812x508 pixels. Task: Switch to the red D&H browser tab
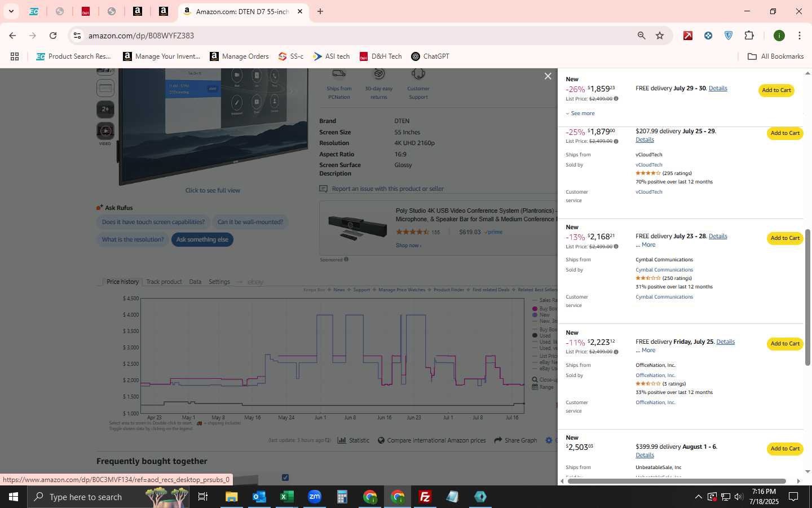point(86,11)
